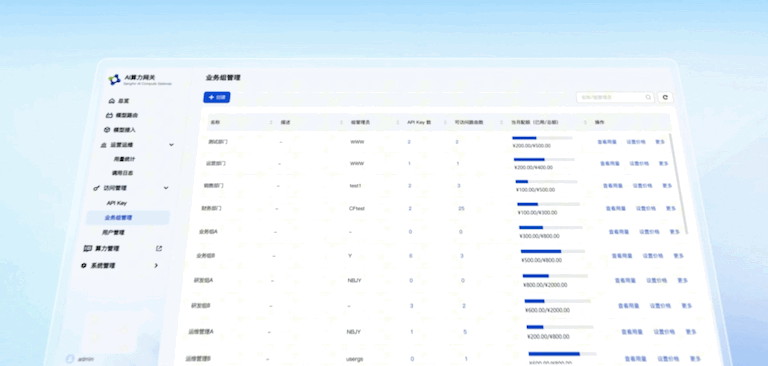Click group admin test1 cell
The width and height of the screenshot is (768, 366).
[355, 186]
